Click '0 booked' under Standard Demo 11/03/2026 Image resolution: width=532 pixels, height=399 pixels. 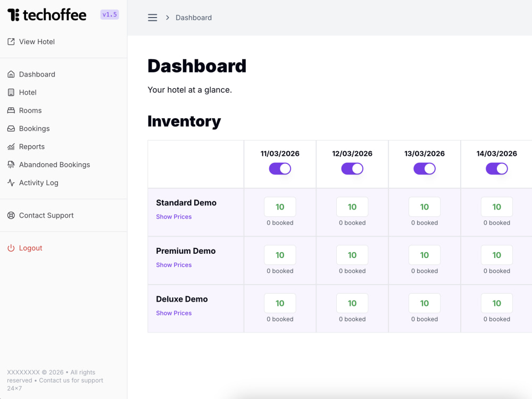(x=280, y=222)
